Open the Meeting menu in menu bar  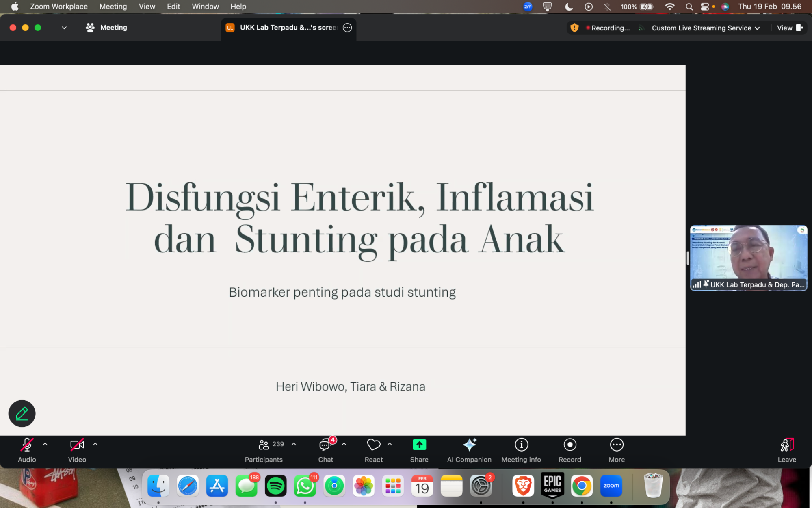click(x=113, y=7)
